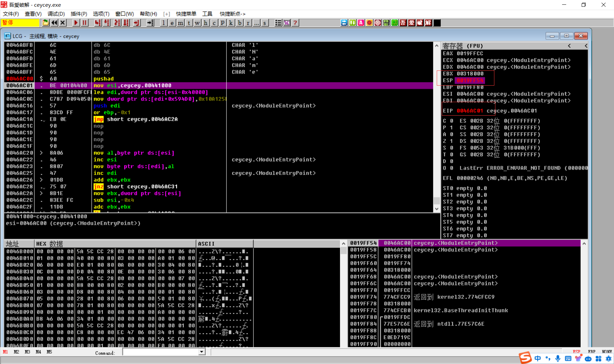Click the registers panel left arrow switcher

click(x=570, y=46)
